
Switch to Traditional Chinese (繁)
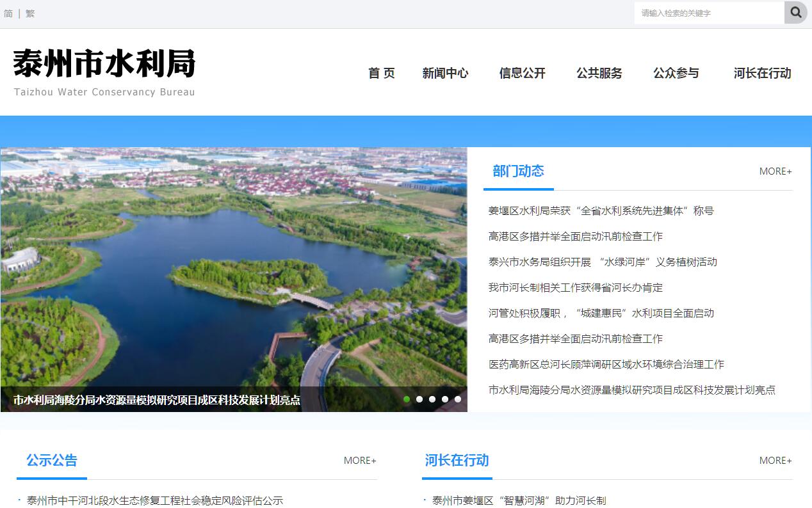tap(30, 13)
